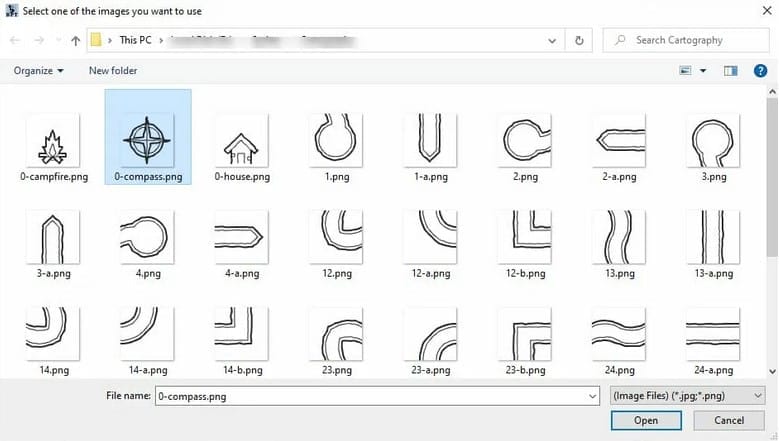Click the Open button

pos(645,421)
